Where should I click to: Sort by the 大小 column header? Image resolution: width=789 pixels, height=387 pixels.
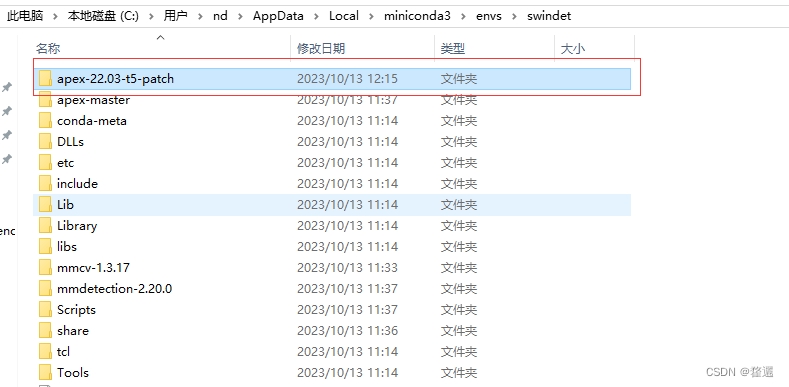pyautogui.click(x=573, y=48)
